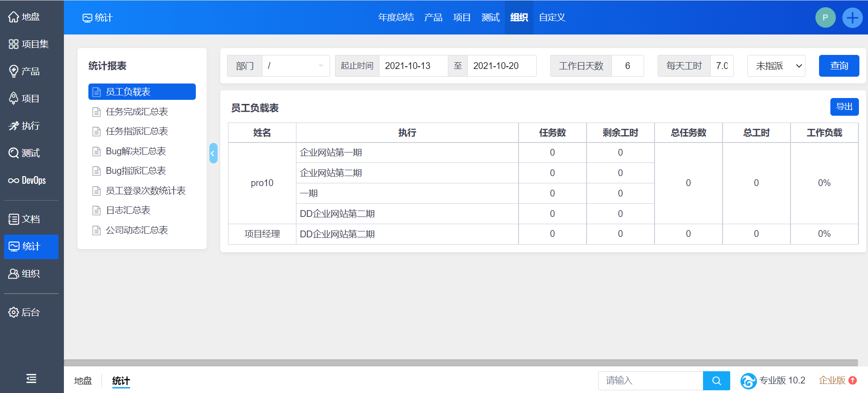Switch to 年度总结 tab
Screen dimensions: 868x393
pos(396,17)
